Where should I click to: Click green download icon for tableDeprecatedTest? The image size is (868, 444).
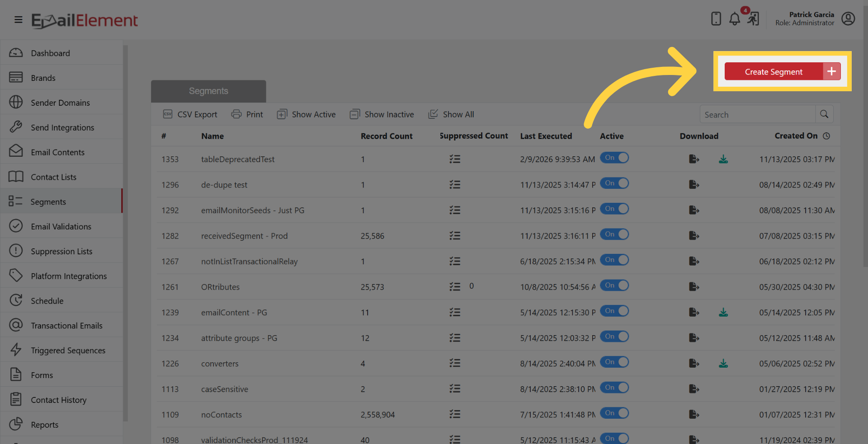(x=723, y=159)
